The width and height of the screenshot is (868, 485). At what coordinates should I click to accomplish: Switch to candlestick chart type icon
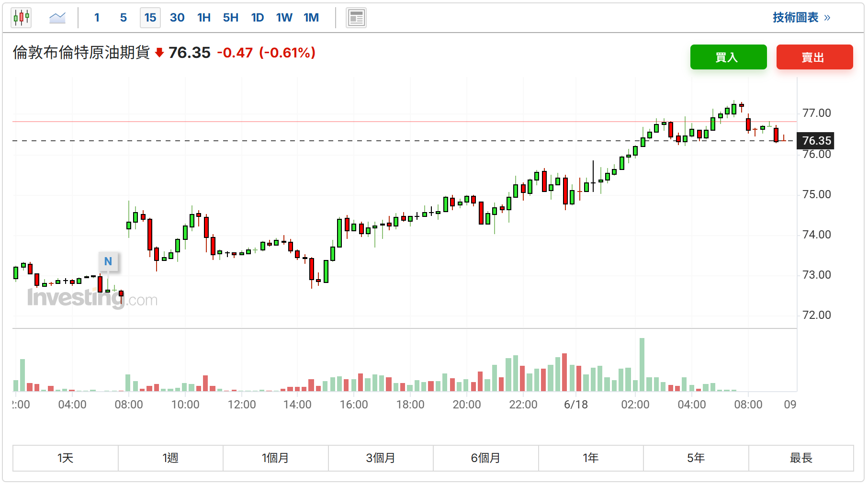tap(21, 18)
